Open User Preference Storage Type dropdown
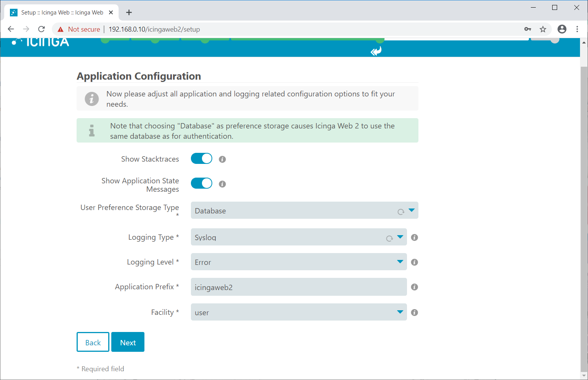588x380 pixels. pyautogui.click(x=304, y=210)
